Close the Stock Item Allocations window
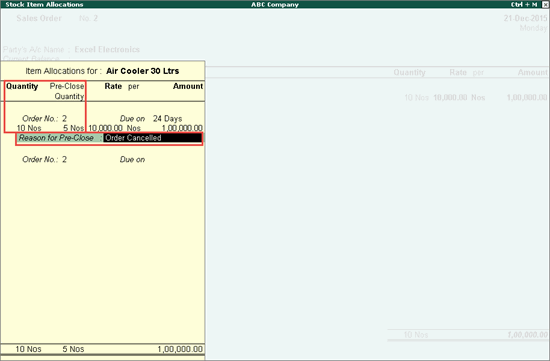 click(545, 5)
